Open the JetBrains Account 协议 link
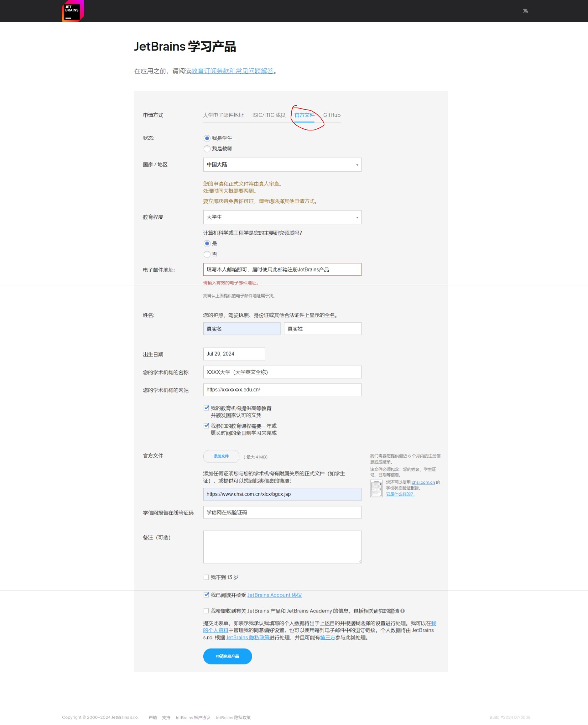588x725 pixels. pos(274,595)
